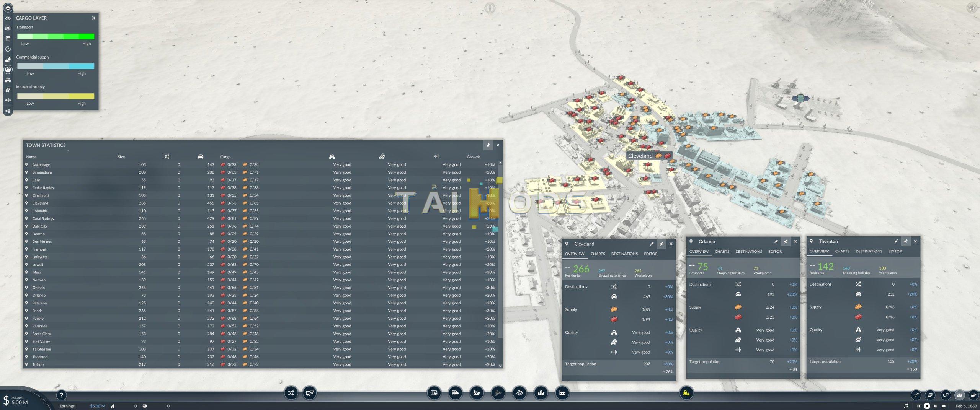
Task: Click the help question mark button
Action: tap(61, 395)
